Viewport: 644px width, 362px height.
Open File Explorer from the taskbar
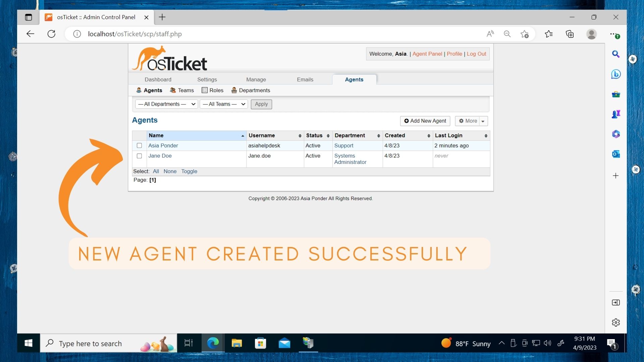coord(236,343)
